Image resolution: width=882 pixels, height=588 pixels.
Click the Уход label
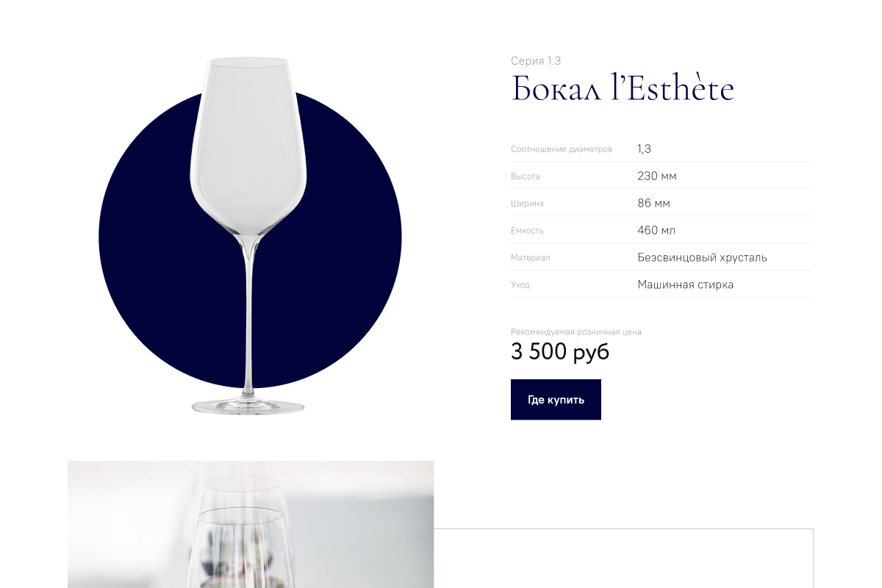click(520, 285)
